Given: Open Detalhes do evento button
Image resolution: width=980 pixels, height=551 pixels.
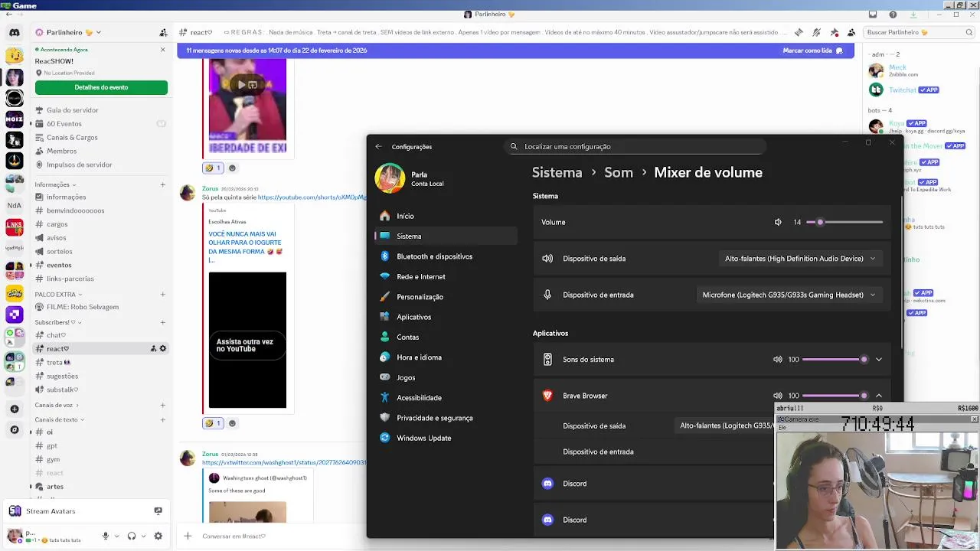Looking at the screenshot, I should tap(101, 87).
